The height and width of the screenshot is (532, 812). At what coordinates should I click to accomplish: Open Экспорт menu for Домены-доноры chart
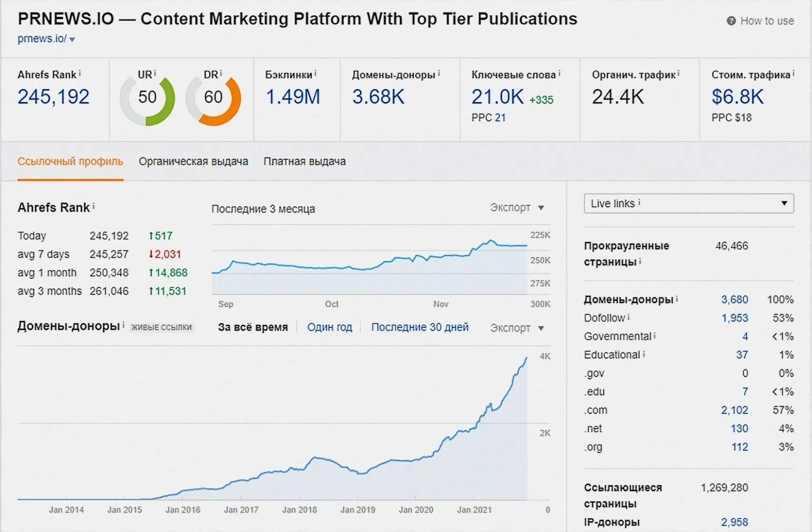click(517, 328)
